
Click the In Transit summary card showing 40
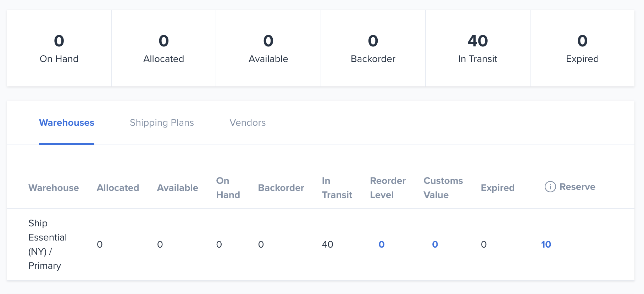click(478, 48)
